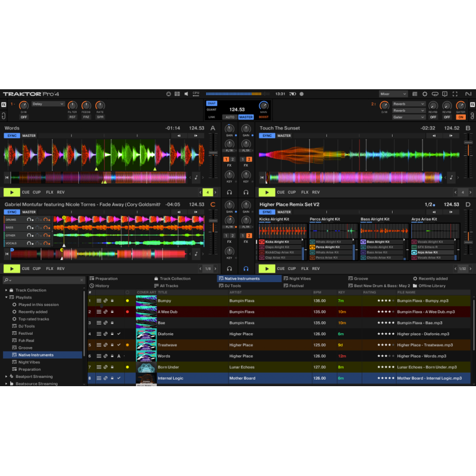Expand Beatport Streaming tree node

pyautogui.click(x=6, y=377)
